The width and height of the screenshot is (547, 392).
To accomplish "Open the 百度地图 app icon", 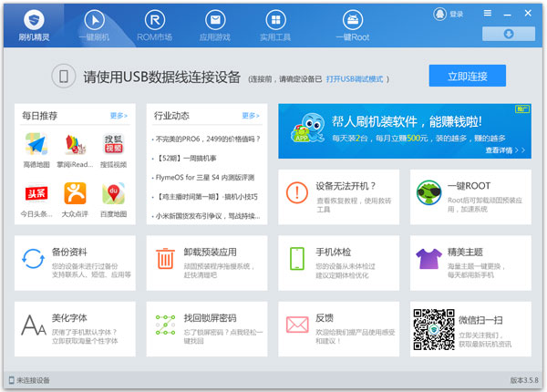I will pyautogui.click(x=113, y=193).
